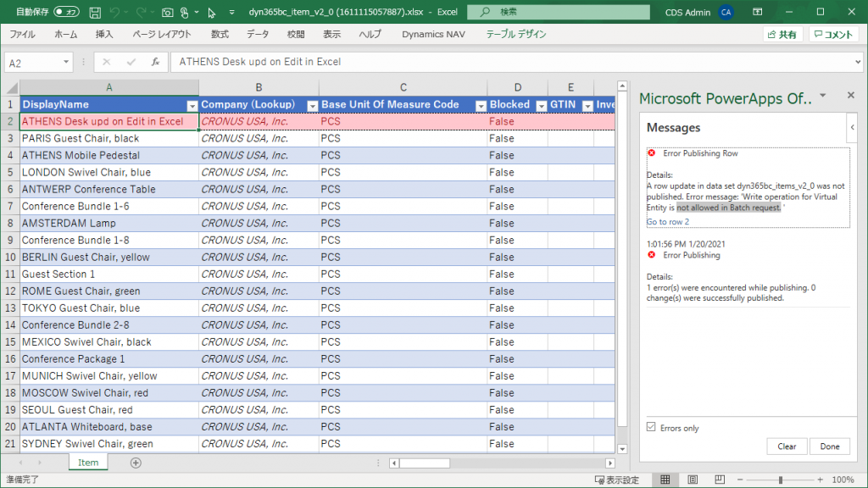This screenshot has width=868, height=488.
Task: Toggle the AutoSave switch
Action: (66, 12)
